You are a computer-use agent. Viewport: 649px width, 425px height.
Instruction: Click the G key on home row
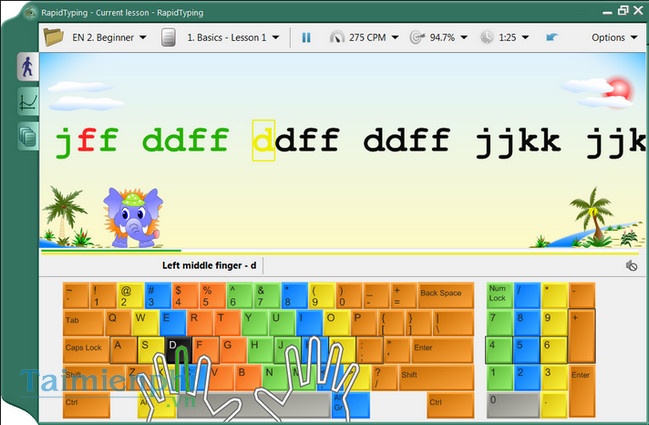coord(233,350)
